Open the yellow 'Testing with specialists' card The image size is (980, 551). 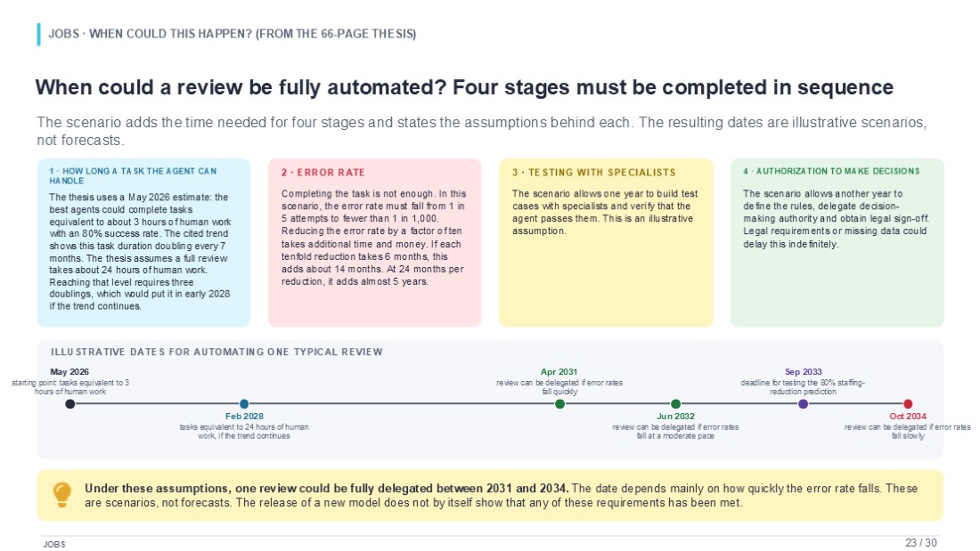[x=606, y=242]
